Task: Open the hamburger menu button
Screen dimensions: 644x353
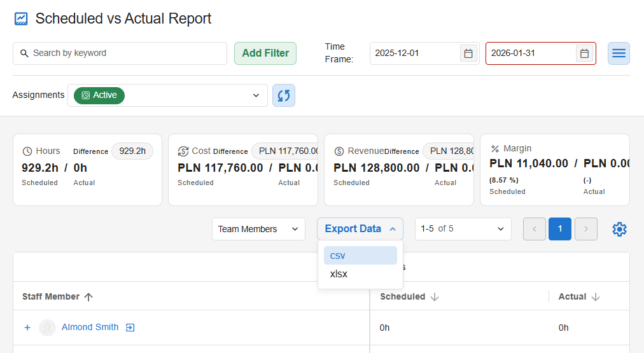Action: [619, 53]
